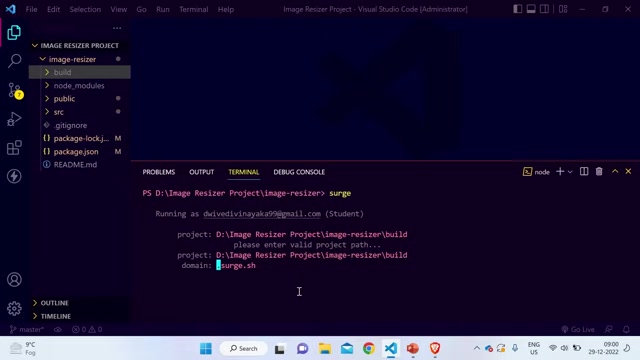Kill terminal with the trash icon

pos(599,172)
